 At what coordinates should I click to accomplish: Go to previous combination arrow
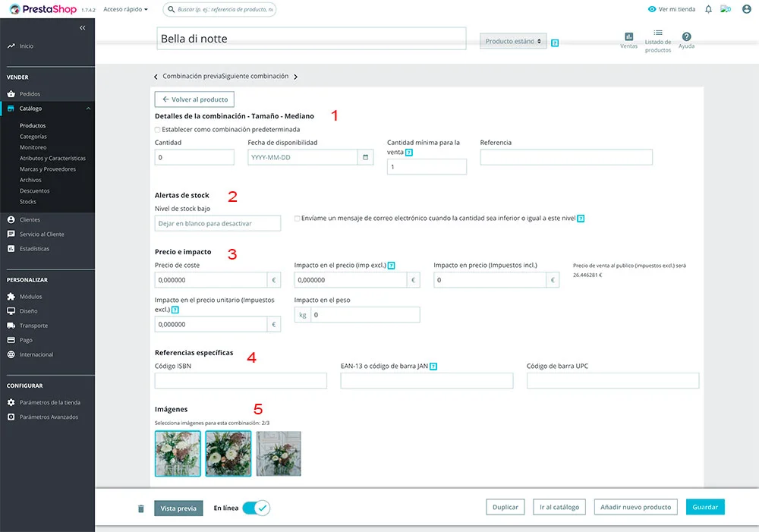[156, 77]
